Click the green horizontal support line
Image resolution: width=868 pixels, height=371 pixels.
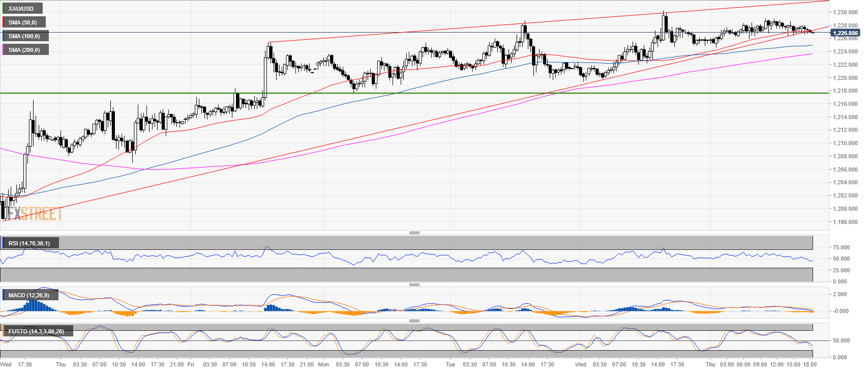[407, 93]
